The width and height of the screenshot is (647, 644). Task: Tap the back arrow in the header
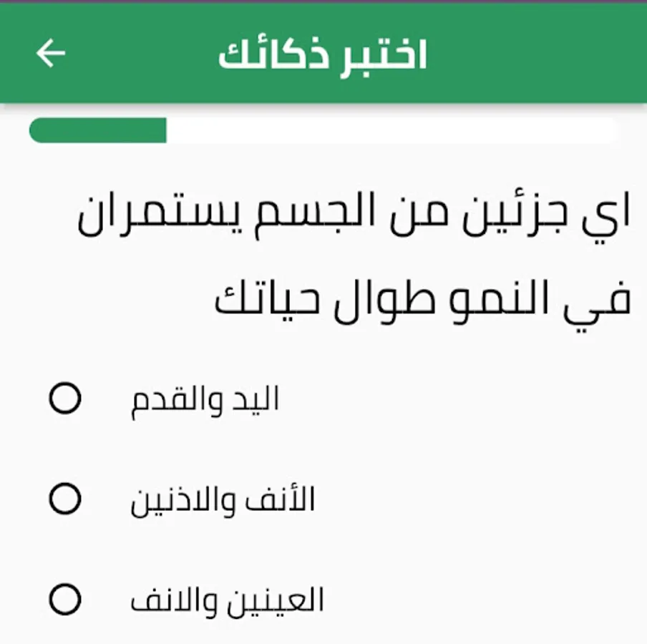point(51,54)
